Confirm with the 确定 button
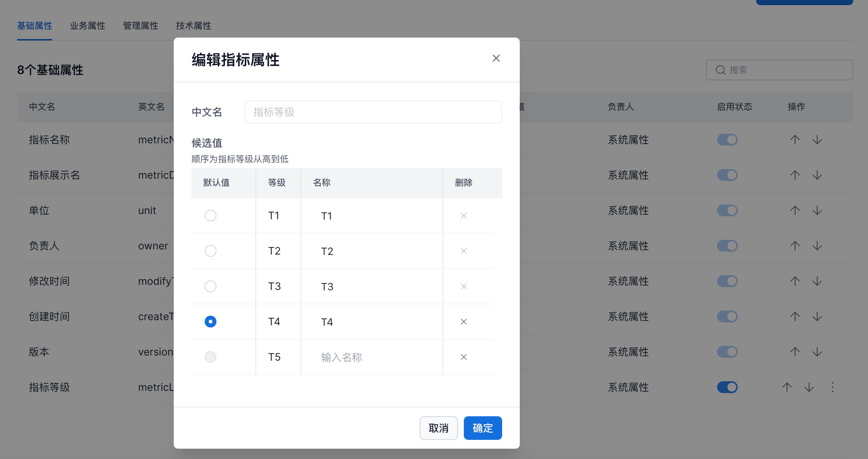This screenshot has width=868, height=459. point(483,428)
